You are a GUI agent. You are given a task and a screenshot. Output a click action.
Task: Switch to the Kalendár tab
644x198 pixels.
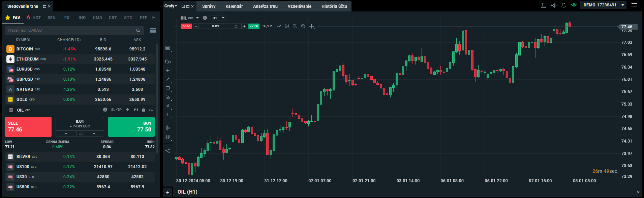coord(234,6)
